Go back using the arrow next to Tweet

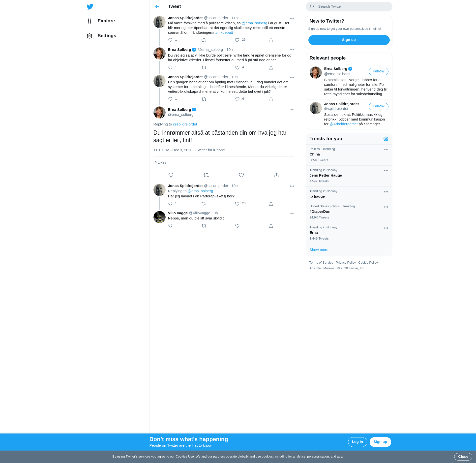(x=157, y=7)
